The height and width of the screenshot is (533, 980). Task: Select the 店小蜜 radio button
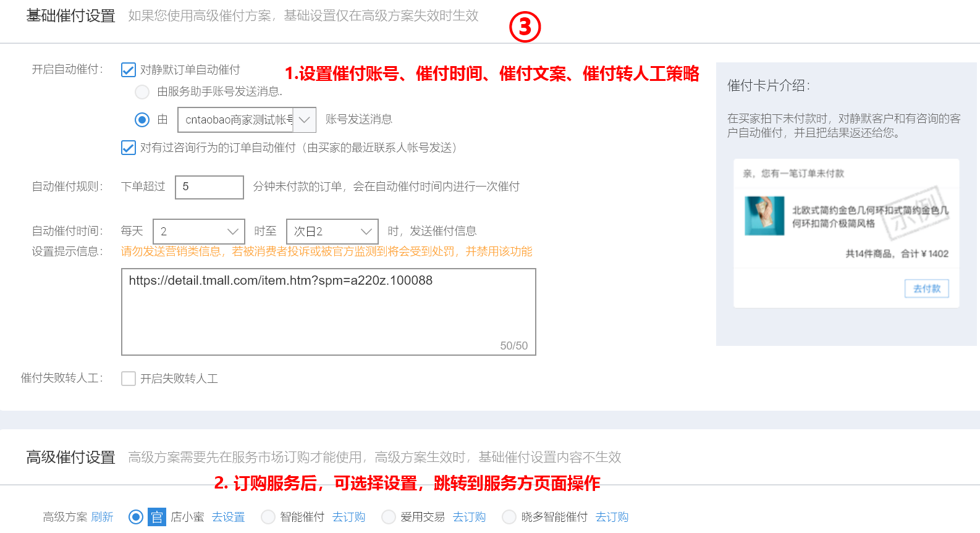click(x=136, y=517)
